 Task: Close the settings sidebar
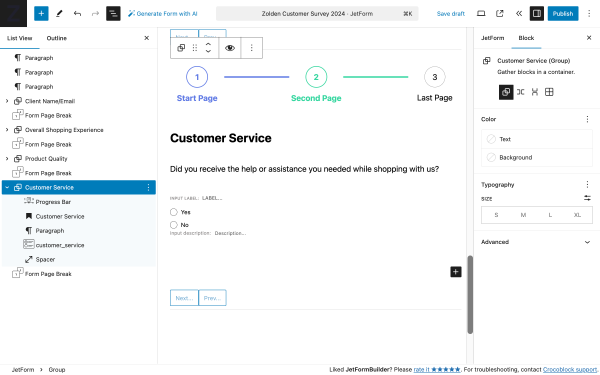(589, 38)
